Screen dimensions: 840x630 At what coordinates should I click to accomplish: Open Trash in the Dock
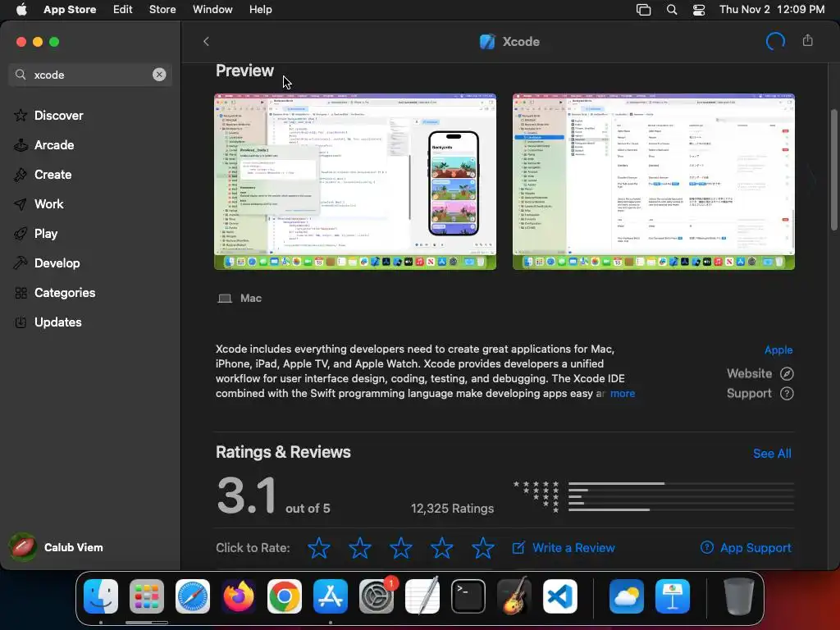coord(739,596)
